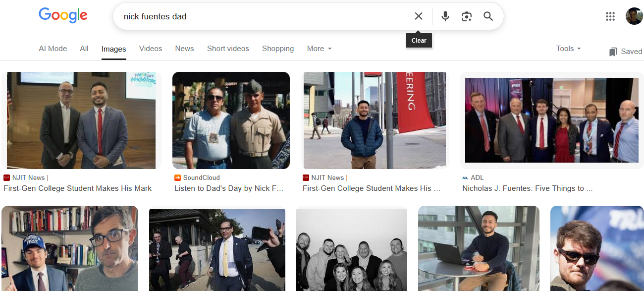
Task: Open the image of two men in suits
Action: click(81, 120)
